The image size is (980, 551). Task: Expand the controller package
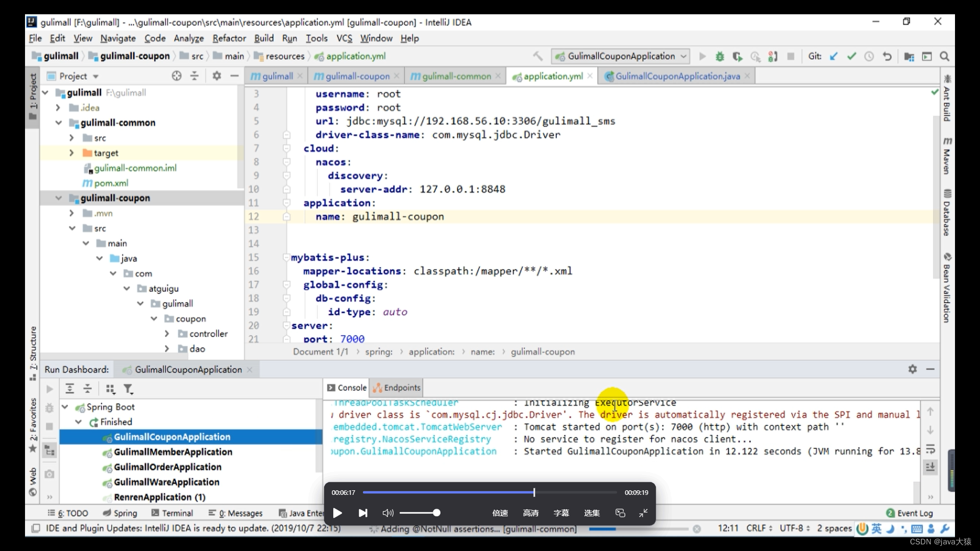pos(167,334)
